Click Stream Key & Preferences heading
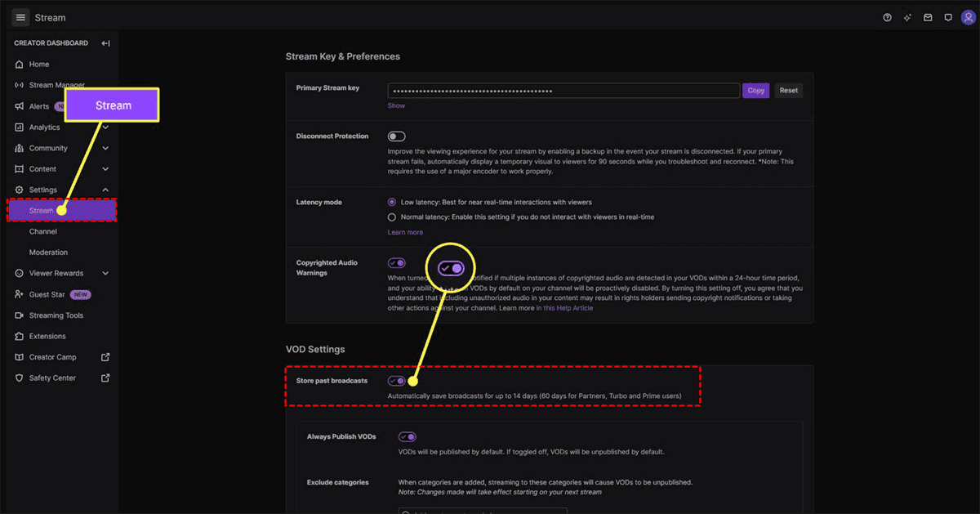The width and height of the screenshot is (980, 514). coord(343,56)
